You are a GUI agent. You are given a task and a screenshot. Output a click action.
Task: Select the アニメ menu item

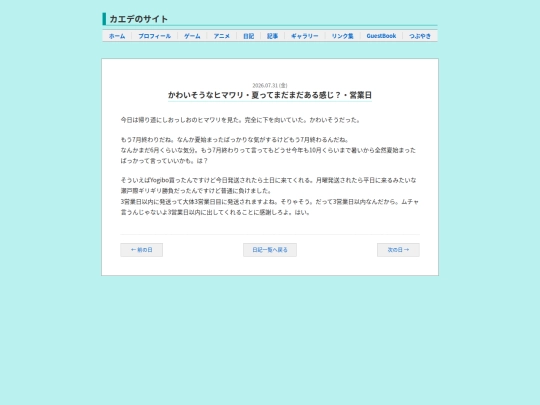click(x=221, y=36)
